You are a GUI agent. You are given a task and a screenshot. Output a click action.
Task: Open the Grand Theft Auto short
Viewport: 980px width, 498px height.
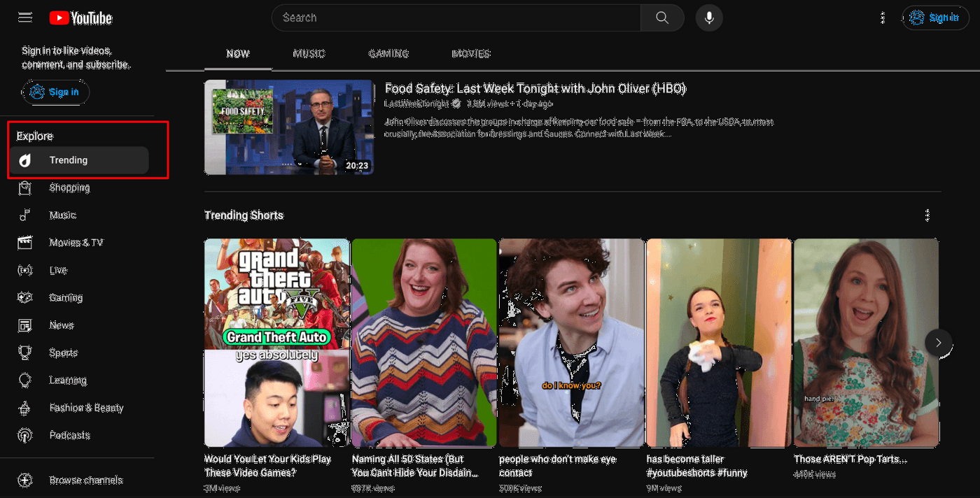[x=276, y=343]
